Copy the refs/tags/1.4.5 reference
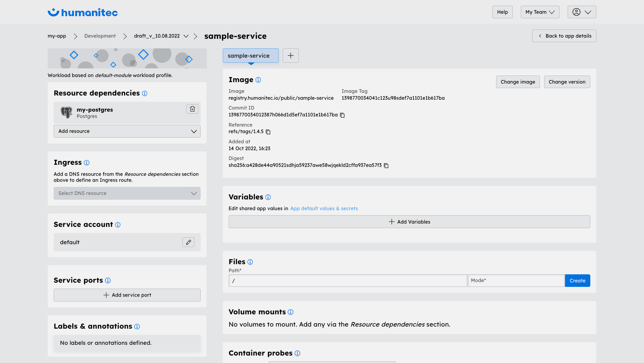The height and width of the screenshot is (363, 644). point(268,132)
